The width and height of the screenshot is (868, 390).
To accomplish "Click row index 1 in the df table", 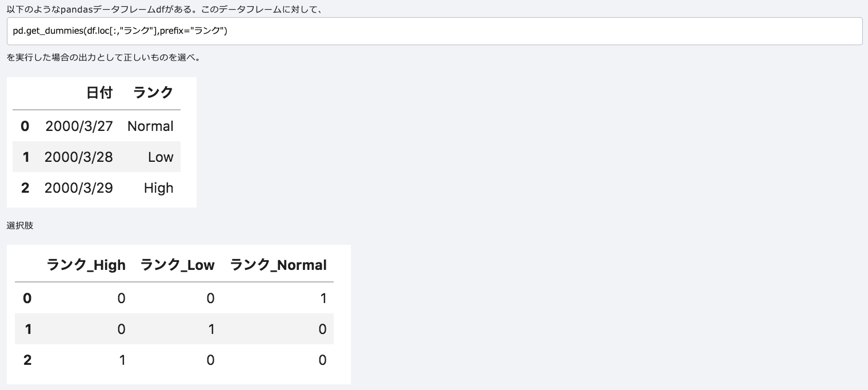I will click(26, 157).
